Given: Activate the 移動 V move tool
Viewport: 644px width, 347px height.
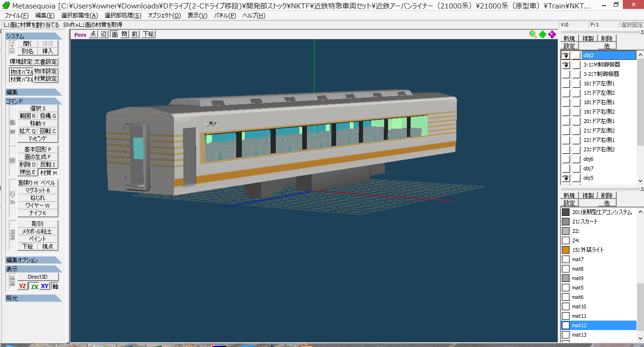Looking at the screenshot, I should [x=38, y=124].
